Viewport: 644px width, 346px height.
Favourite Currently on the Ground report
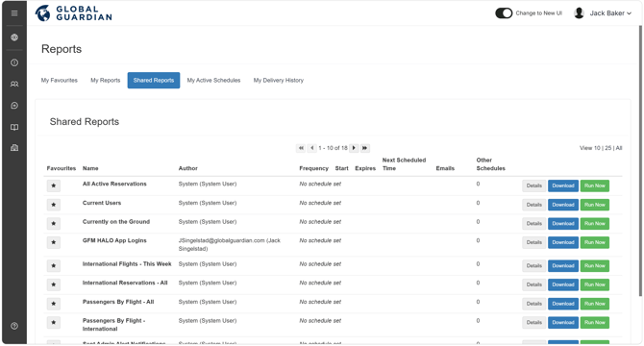click(x=54, y=224)
